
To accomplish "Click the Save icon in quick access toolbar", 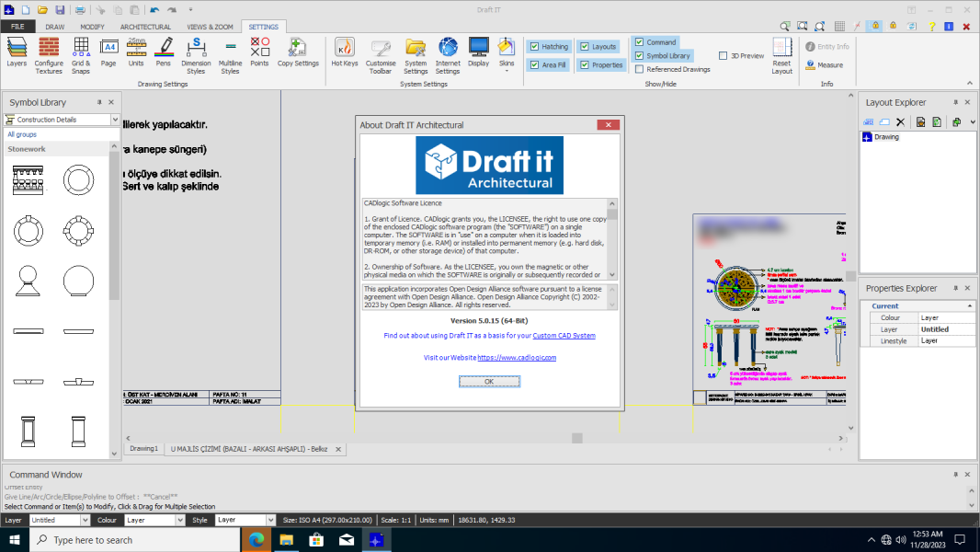I will tap(60, 9).
